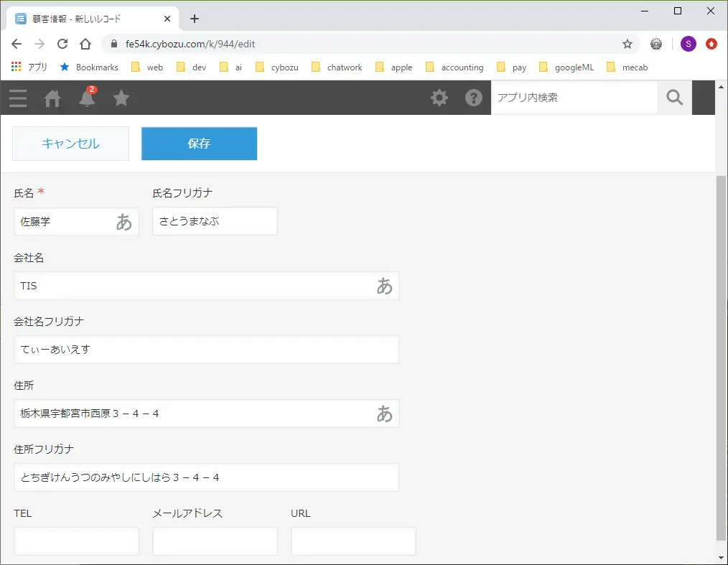Viewport: 728px width, 565px height.
Task: Open the kintone hamburger menu
Action: 18,98
